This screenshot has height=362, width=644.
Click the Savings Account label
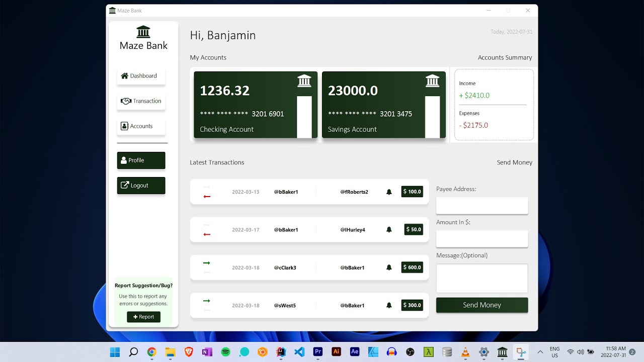tap(352, 129)
